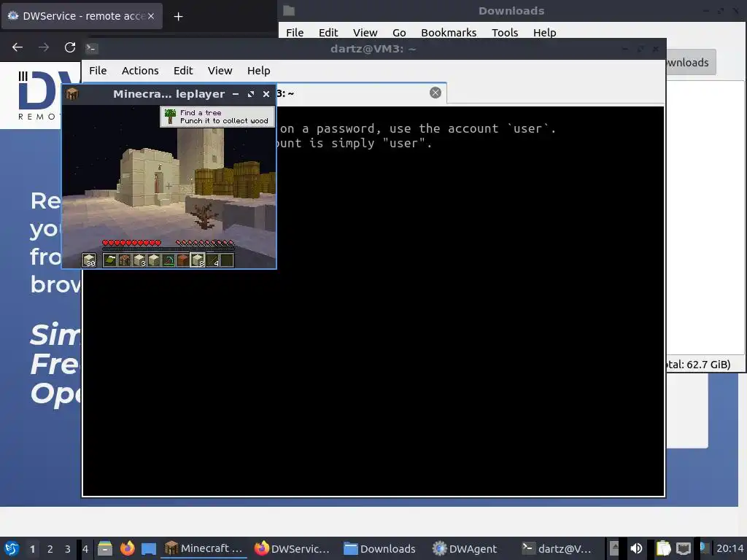Close the terminal tab with round X
This screenshot has height=560, width=747.
(x=435, y=93)
